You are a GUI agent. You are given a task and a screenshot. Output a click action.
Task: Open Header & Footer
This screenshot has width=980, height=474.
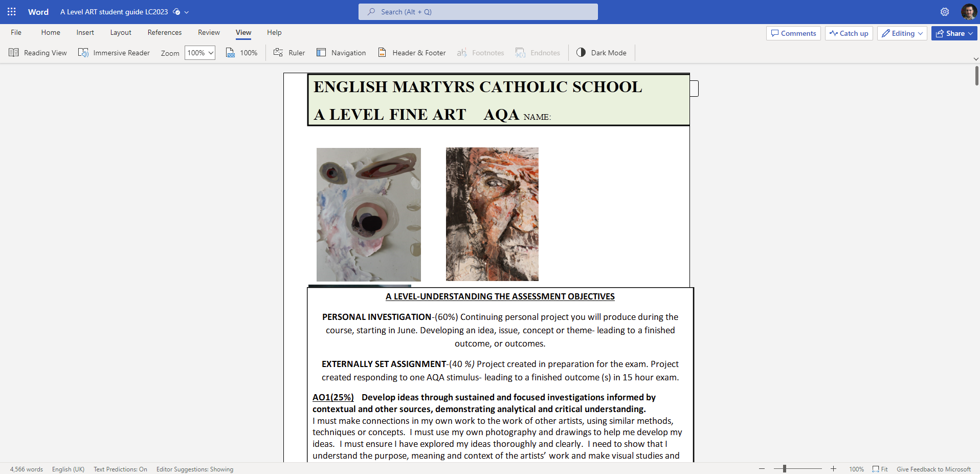pos(412,53)
